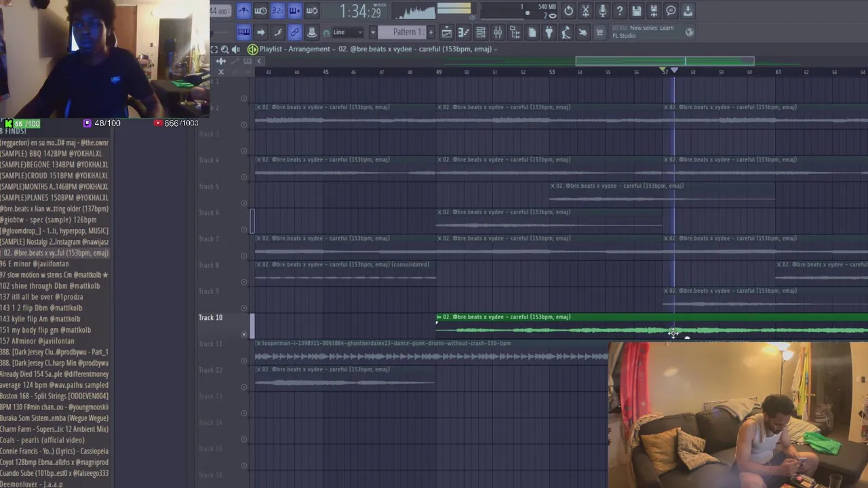Save project with floppy disk icon
Screen dimensions: 868x488
637,11
